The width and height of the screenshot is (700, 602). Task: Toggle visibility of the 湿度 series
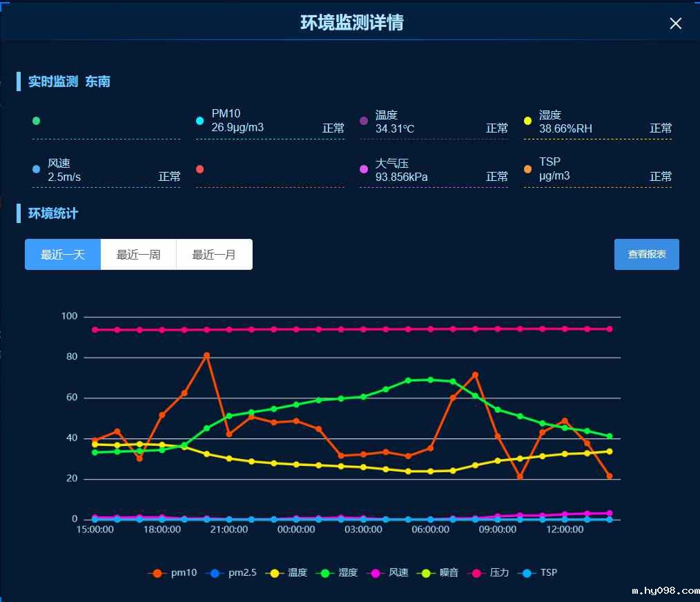click(325, 572)
